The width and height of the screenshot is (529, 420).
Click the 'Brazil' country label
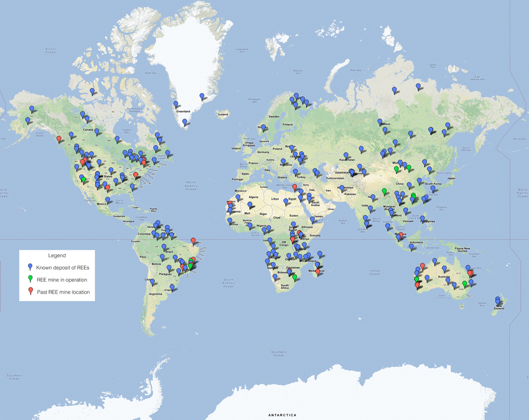[169, 252]
